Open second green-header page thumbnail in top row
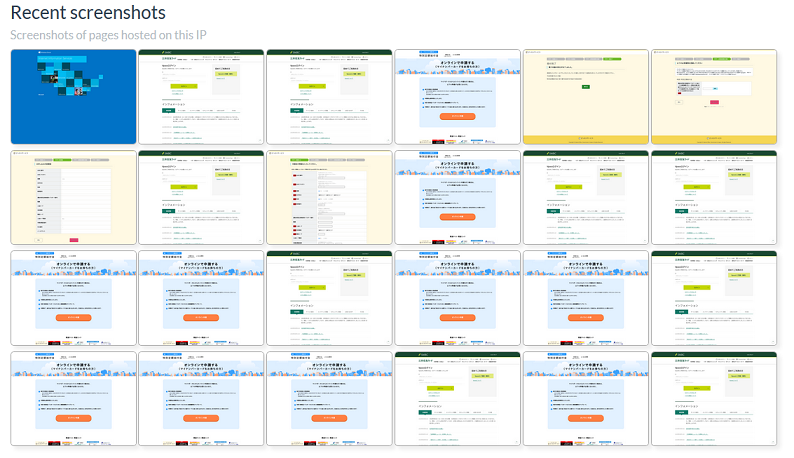794x458 pixels. coord(330,97)
